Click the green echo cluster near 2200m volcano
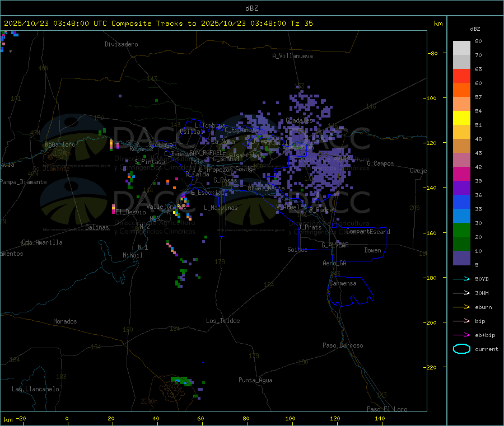This screenshot has height=426, width=504. pos(181,381)
